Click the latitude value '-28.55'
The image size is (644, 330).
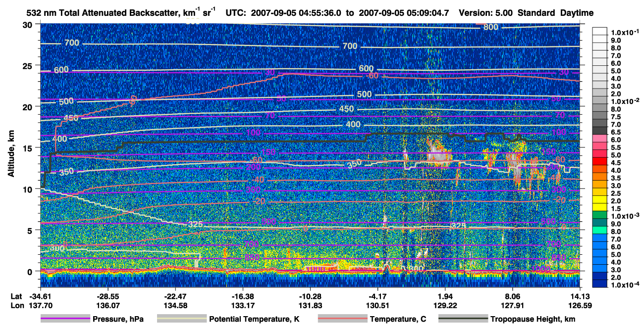click(x=107, y=296)
